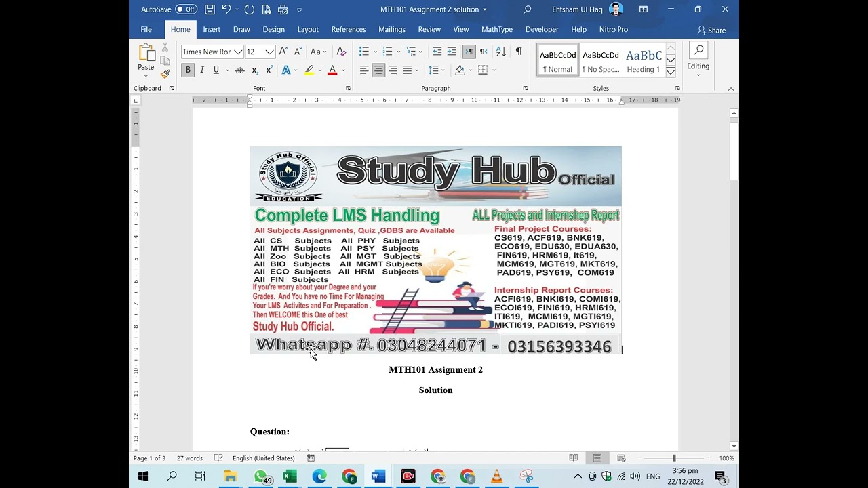The width and height of the screenshot is (868, 488).
Task: Switch to the Design tab
Action: [x=273, y=30]
